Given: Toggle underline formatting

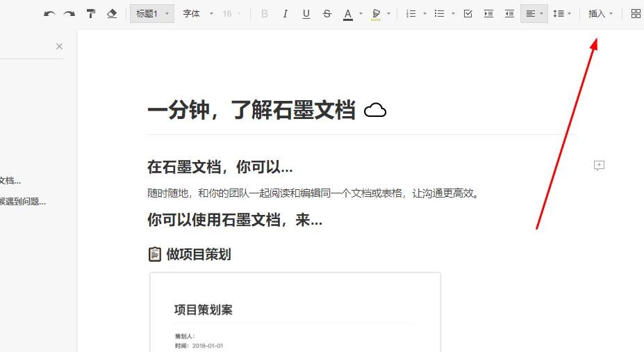Looking at the screenshot, I should 306,14.
